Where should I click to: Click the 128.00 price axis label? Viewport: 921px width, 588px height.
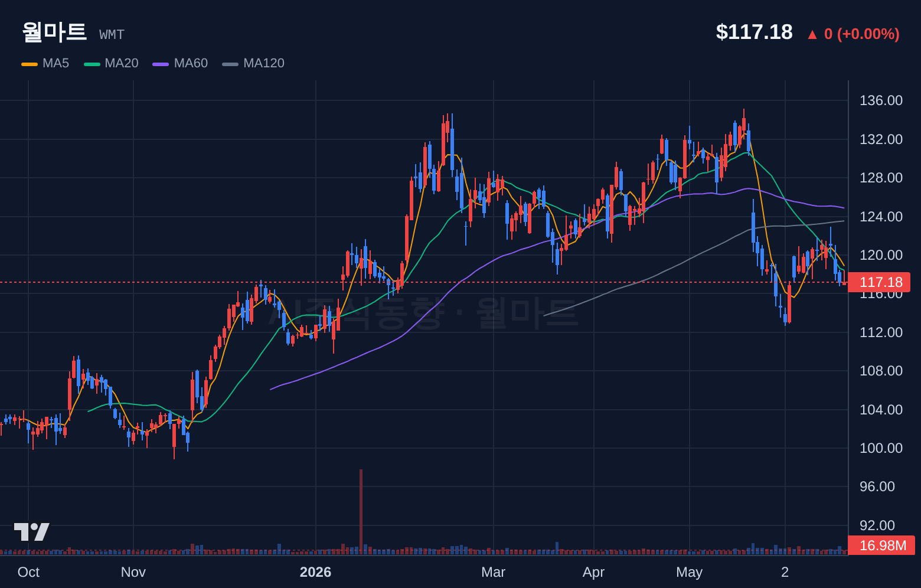tap(881, 178)
